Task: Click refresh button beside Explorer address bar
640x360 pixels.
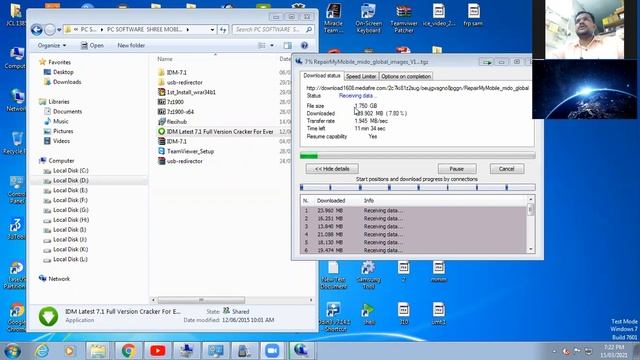Action: [223, 29]
